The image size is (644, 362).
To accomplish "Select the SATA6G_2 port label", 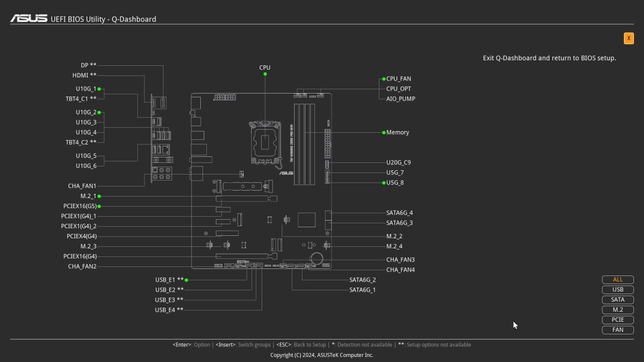I will point(363,280).
